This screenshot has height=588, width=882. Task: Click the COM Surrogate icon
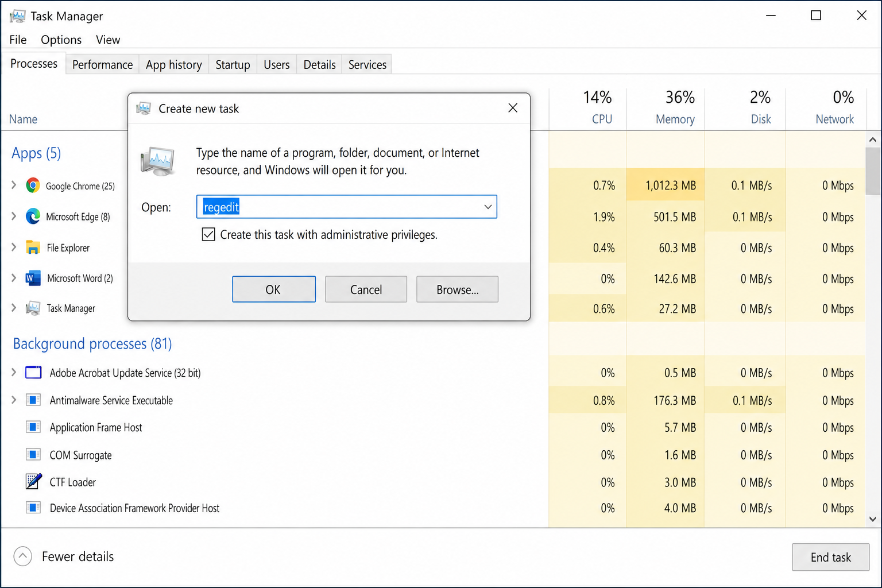tap(33, 455)
